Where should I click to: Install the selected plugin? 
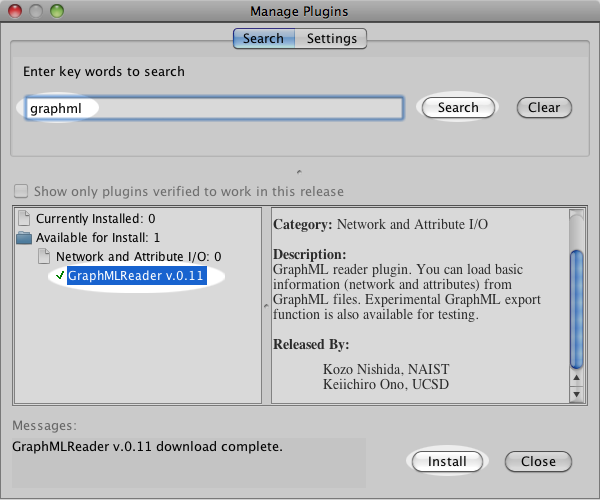pos(447,461)
